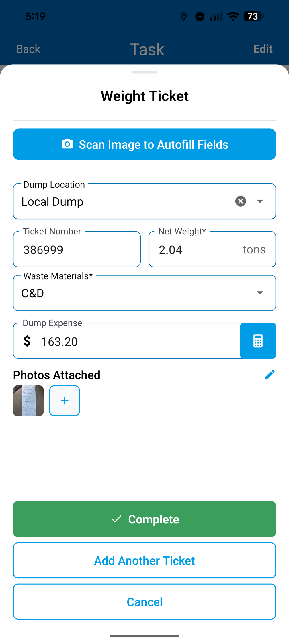Tap Add Another Ticket
Viewport: 289px width, 644px height.
point(144,560)
